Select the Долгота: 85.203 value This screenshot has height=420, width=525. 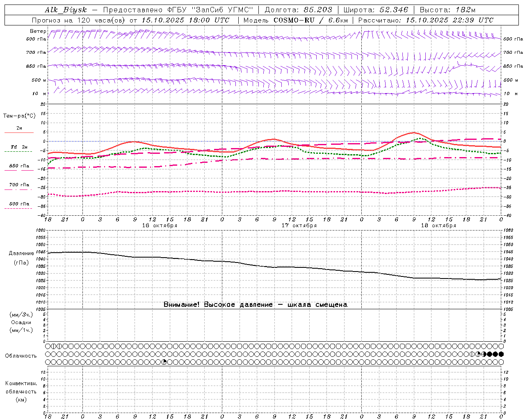(x=299, y=10)
